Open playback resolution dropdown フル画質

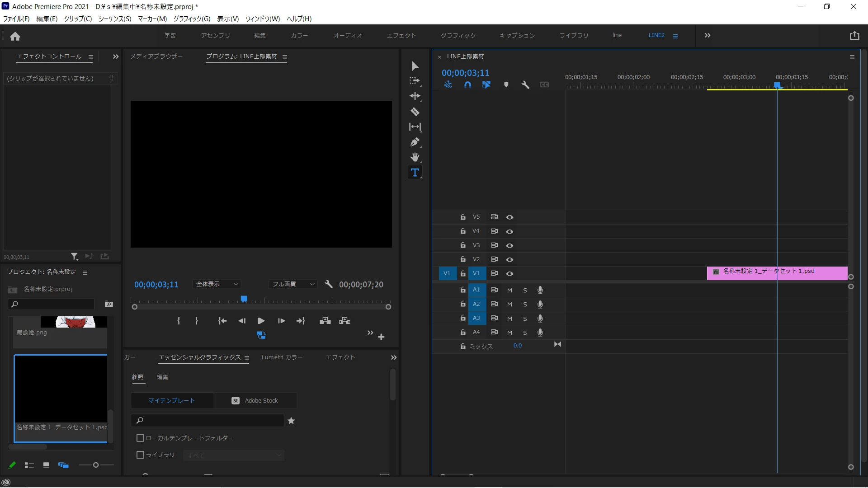pos(293,284)
